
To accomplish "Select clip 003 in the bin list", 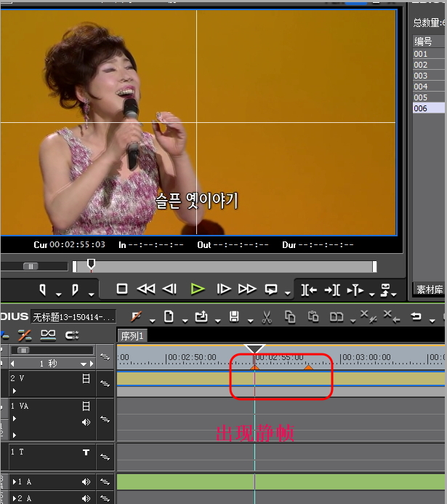I will pyautogui.click(x=429, y=76).
